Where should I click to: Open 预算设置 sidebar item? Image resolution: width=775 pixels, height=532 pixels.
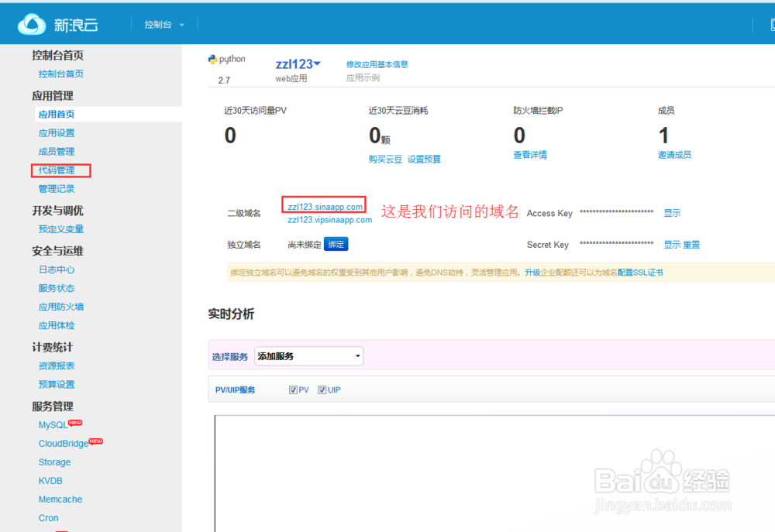click(x=57, y=384)
